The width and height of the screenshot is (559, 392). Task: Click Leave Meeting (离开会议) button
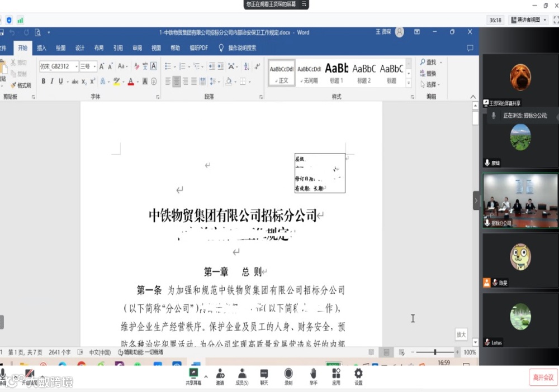point(543,377)
